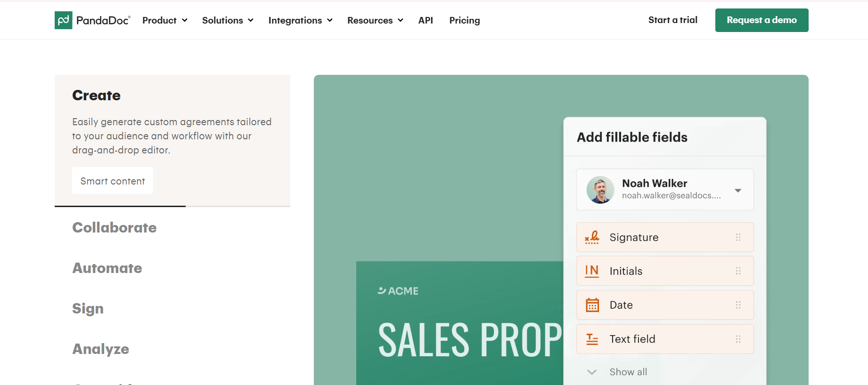
Task: Open the Solutions dropdown menu
Action: point(228,20)
